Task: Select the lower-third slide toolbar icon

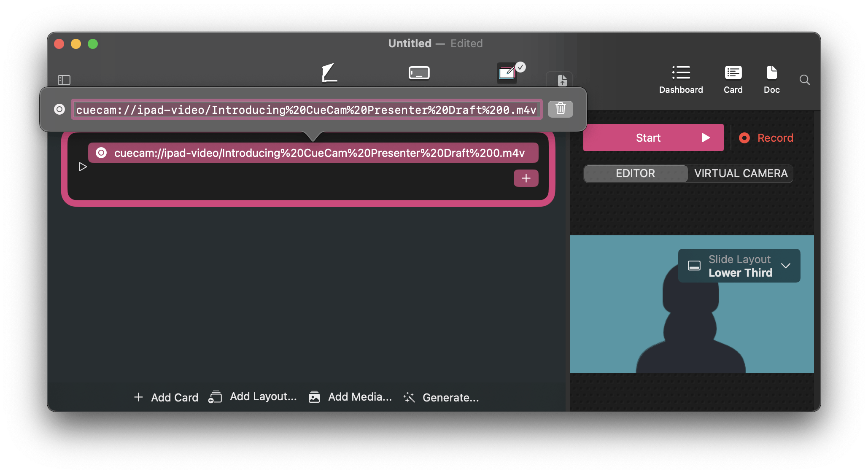Action: click(x=419, y=73)
